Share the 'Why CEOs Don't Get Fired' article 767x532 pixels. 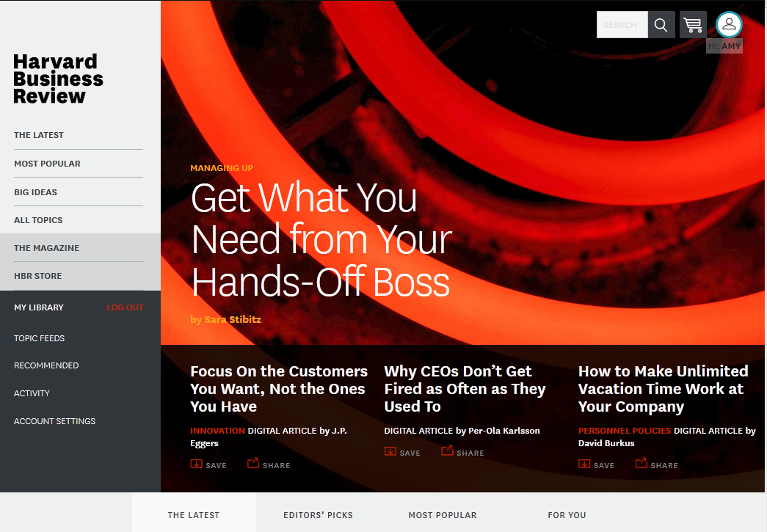(x=462, y=452)
